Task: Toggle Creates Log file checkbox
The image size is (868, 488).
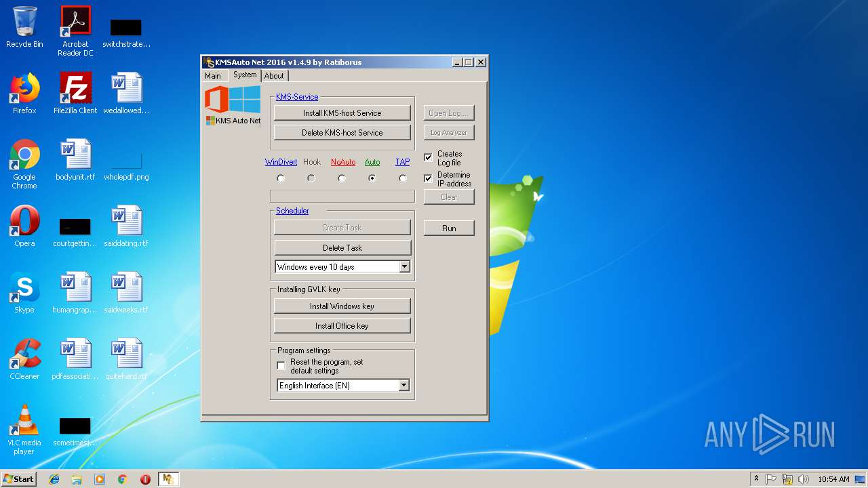Action: tap(428, 157)
